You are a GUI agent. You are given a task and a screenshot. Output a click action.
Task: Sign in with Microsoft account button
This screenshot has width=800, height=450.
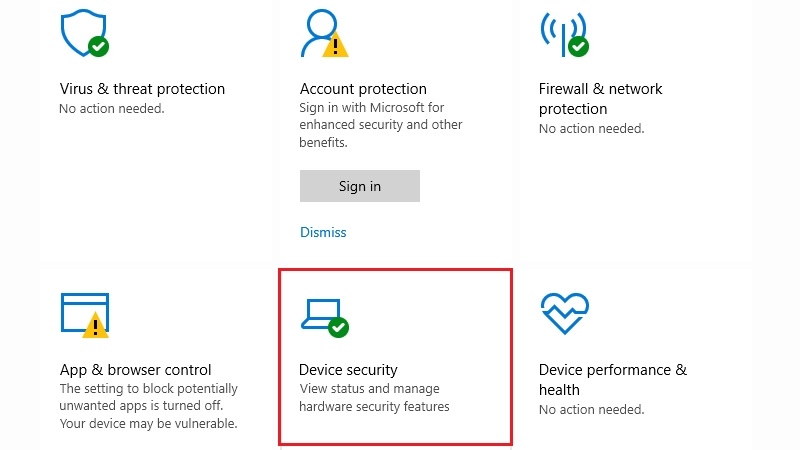pyautogui.click(x=360, y=186)
